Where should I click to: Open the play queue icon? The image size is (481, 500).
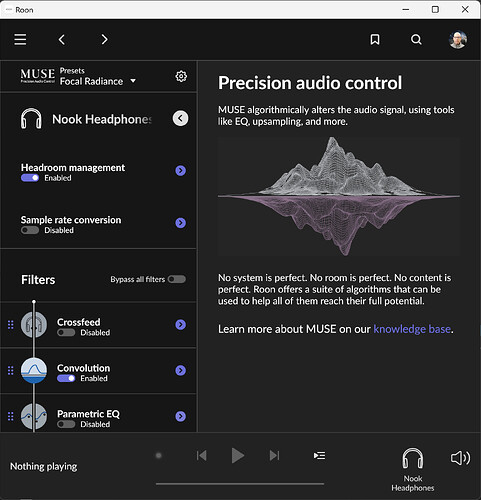(319, 455)
